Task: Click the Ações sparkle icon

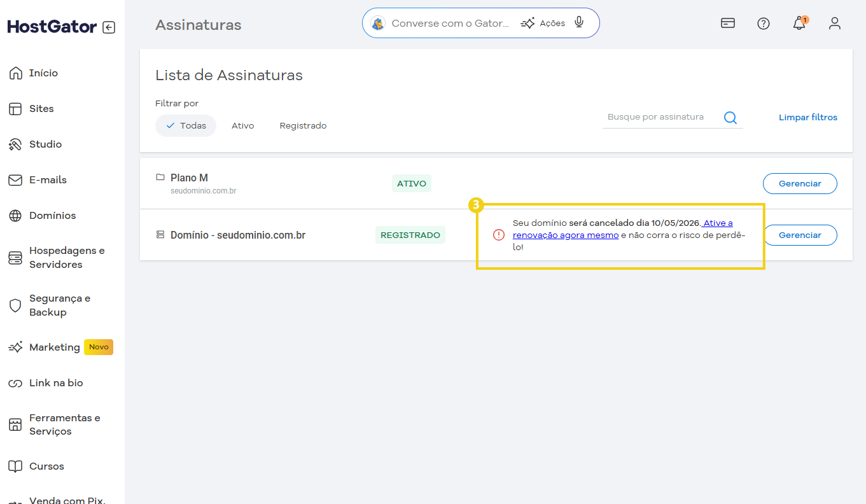Action: click(527, 24)
